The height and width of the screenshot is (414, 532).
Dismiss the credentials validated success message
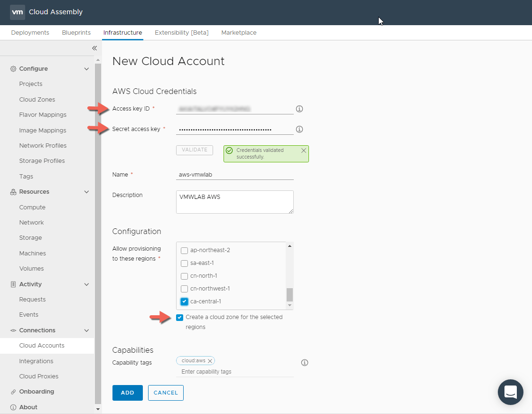click(x=304, y=150)
